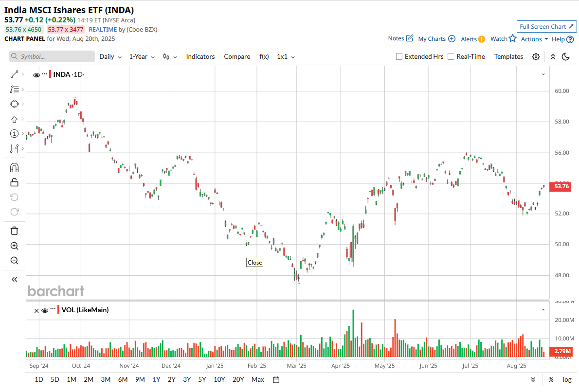Click the 2.79M volume label
Screen dimensions: 579x392
click(x=561, y=352)
